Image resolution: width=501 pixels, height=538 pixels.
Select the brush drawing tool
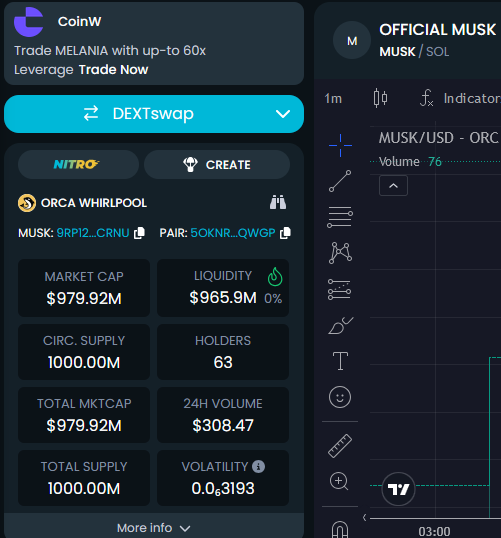[x=341, y=325]
